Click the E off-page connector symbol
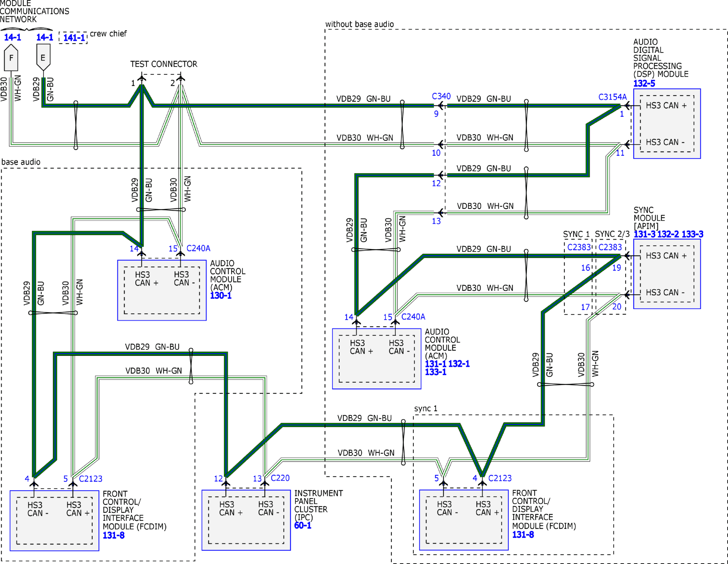728x564 pixels. point(43,57)
